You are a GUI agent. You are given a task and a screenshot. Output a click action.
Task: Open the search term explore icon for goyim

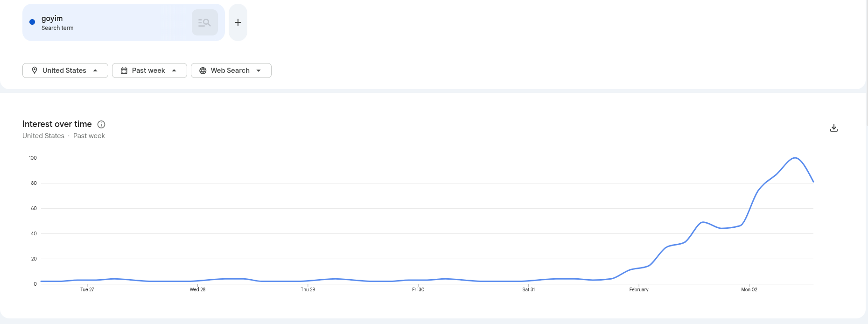click(x=204, y=22)
